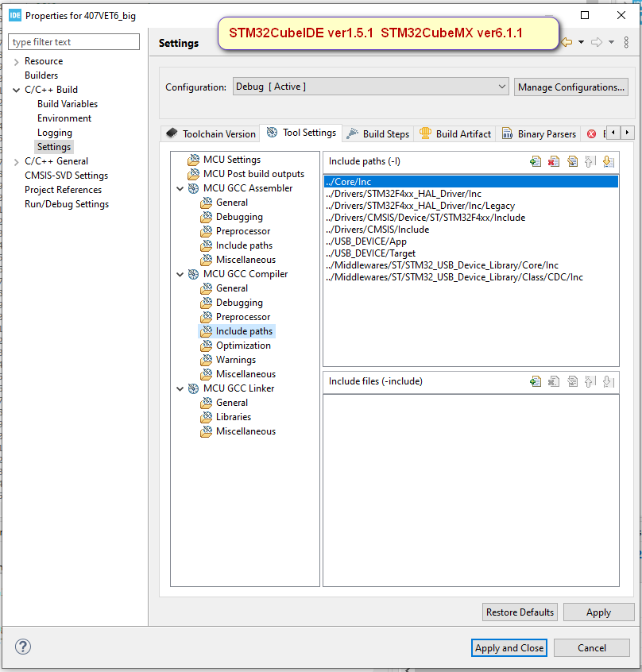The image size is (642, 672).
Task: Expand the Resource node
Action: pos(16,62)
